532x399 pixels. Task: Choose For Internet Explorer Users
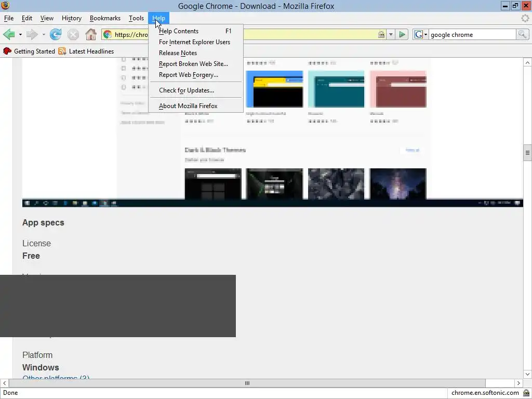point(196,42)
